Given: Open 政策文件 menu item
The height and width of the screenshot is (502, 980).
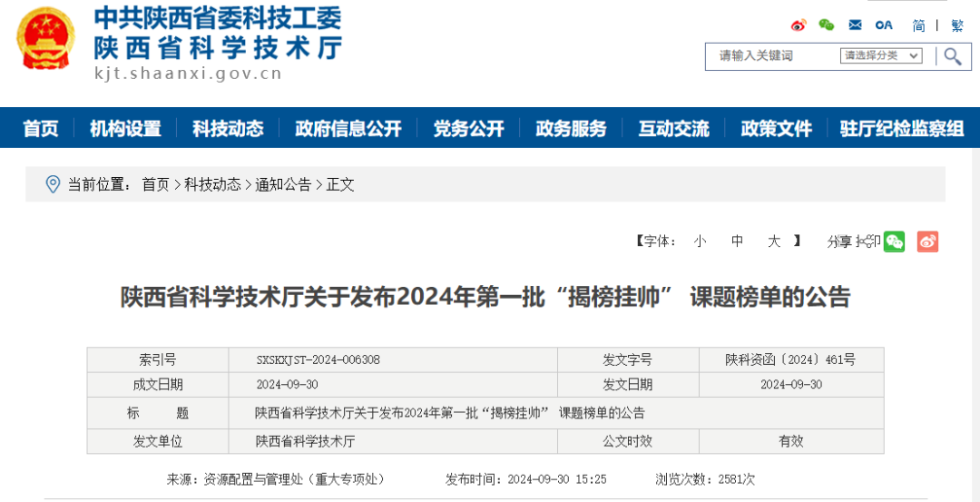Looking at the screenshot, I should coord(776,129).
